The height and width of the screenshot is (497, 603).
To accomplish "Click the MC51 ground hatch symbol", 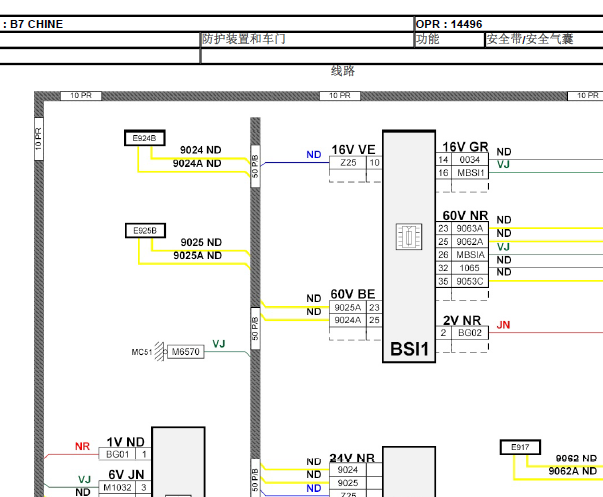I will 159,351.
